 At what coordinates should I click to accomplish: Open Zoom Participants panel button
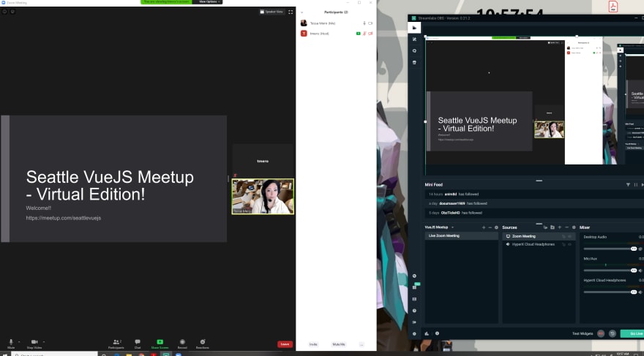point(117,344)
